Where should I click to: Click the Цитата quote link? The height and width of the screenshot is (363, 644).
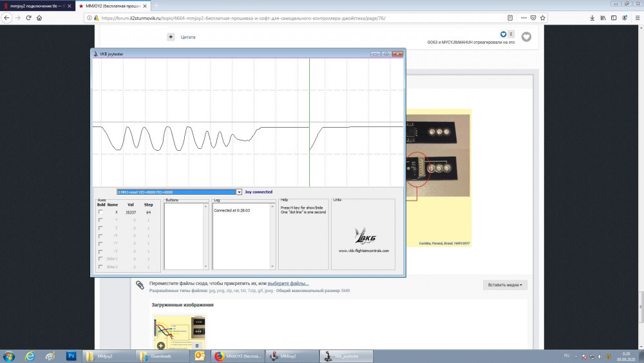[187, 37]
